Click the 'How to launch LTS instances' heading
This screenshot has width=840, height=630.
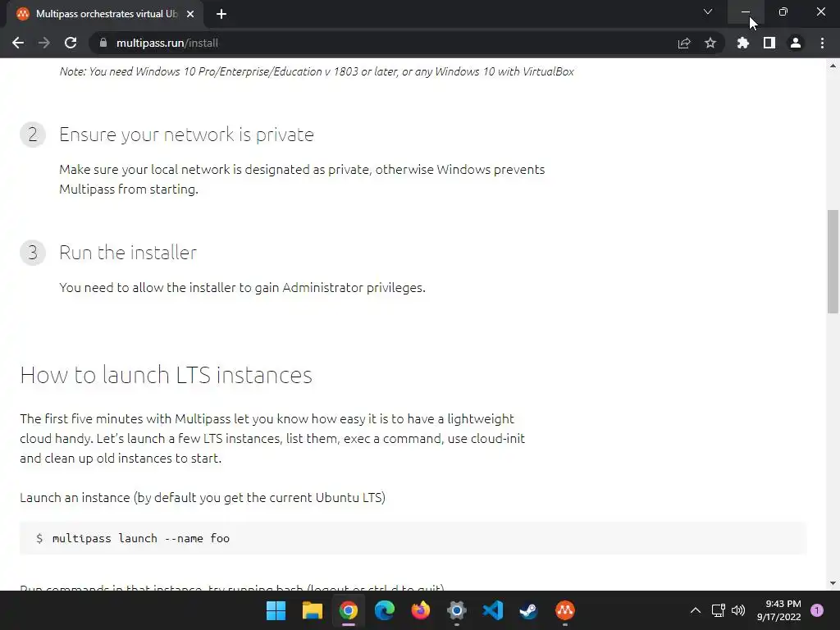pos(166,375)
